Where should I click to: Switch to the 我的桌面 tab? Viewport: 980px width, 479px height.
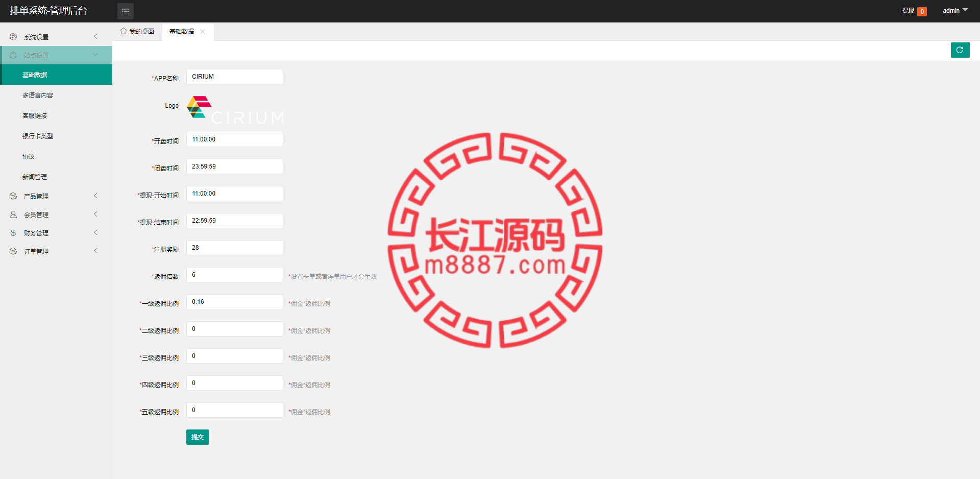tap(137, 32)
